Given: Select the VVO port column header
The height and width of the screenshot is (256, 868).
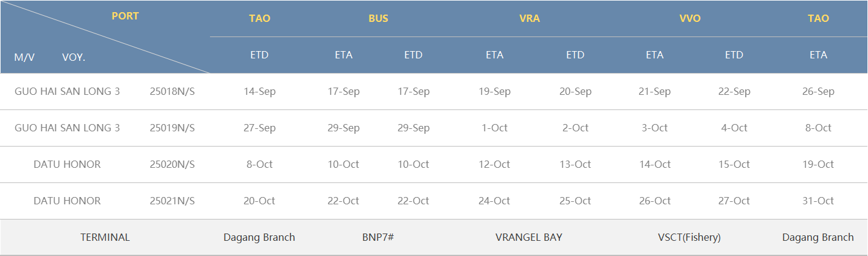Looking at the screenshot, I should coord(690,19).
